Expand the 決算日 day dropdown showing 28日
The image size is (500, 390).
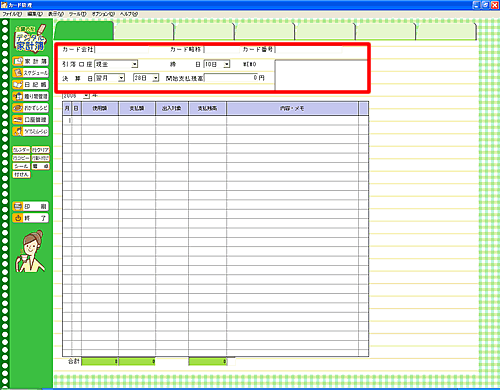click(156, 78)
